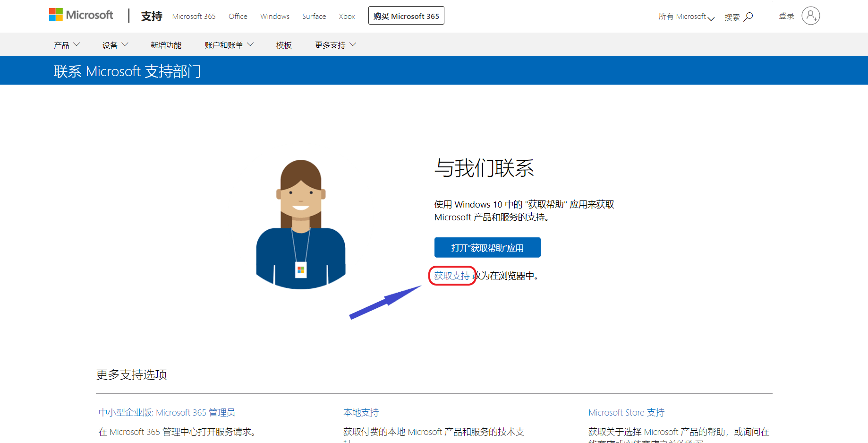
Task: Open the Microsoft Store 支持 link
Action: click(x=626, y=412)
